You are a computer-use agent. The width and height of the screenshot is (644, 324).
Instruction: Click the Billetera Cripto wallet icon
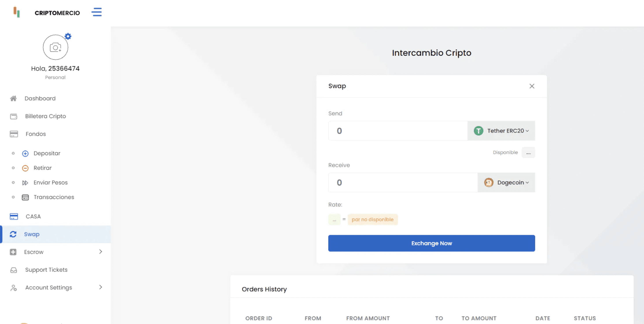click(13, 116)
